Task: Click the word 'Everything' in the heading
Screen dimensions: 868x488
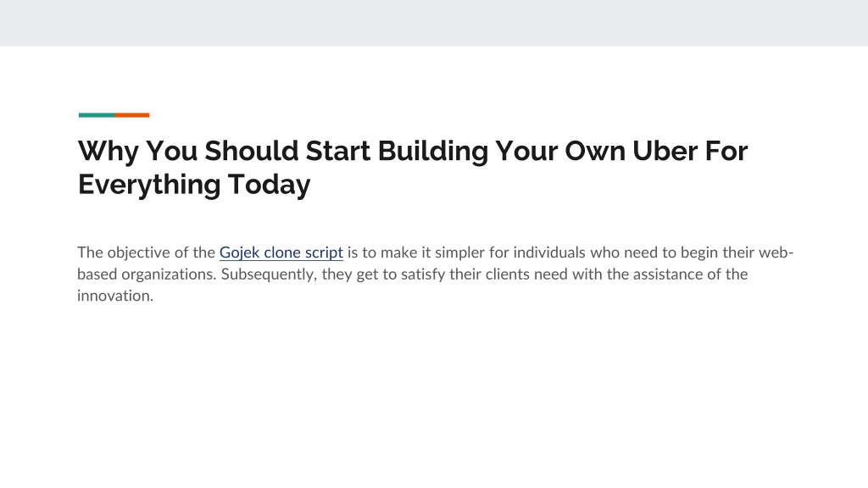Action: [149, 185]
